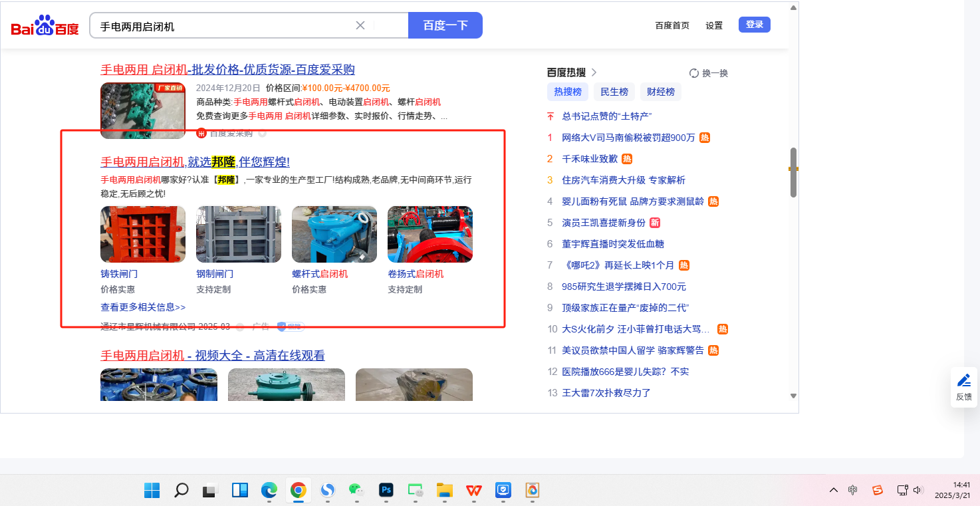The height and width of the screenshot is (506, 980).
Task: Open hot search 985研究生退学摆摊日入700元
Action: tap(624, 287)
